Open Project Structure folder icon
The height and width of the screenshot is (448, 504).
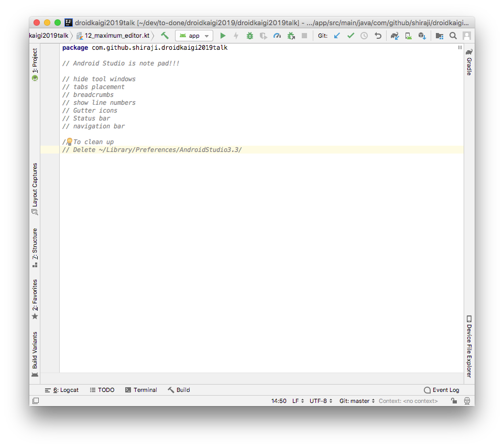click(x=440, y=36)
